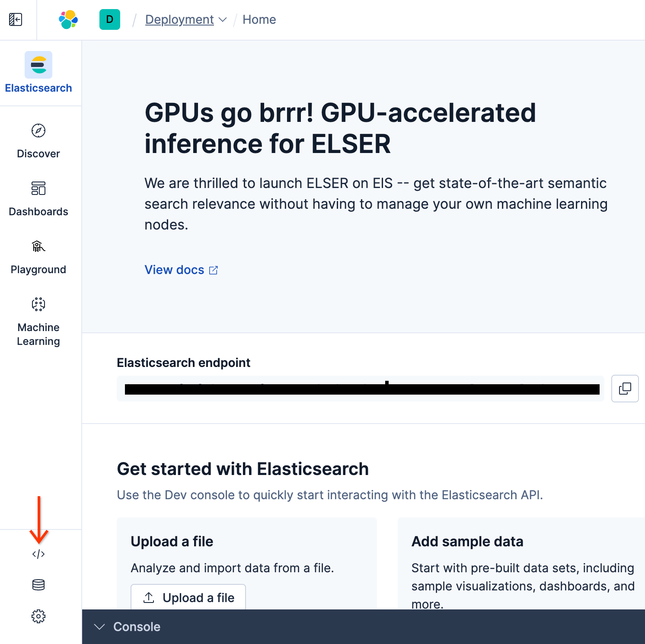Collapse the navigation sidebar
This screenshot has height=644, width=645.
(x=16, y=19)
